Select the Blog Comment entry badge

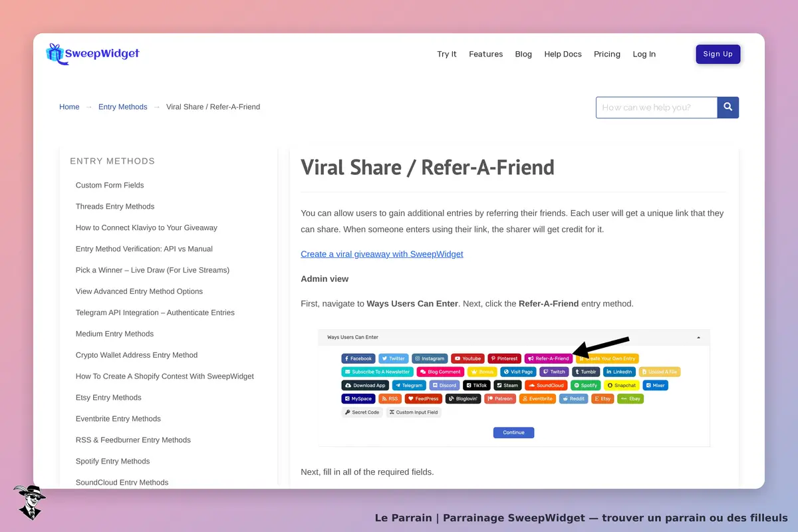[x=440, y=372]
